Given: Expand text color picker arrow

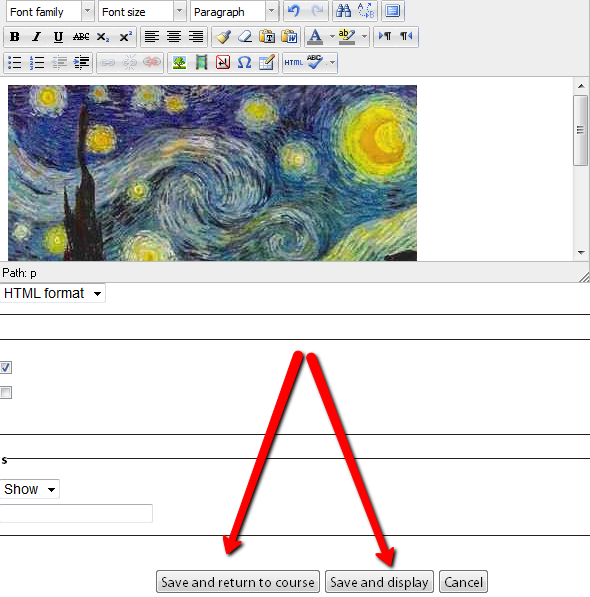Looking at the screenshot, I should pos(332,37).
